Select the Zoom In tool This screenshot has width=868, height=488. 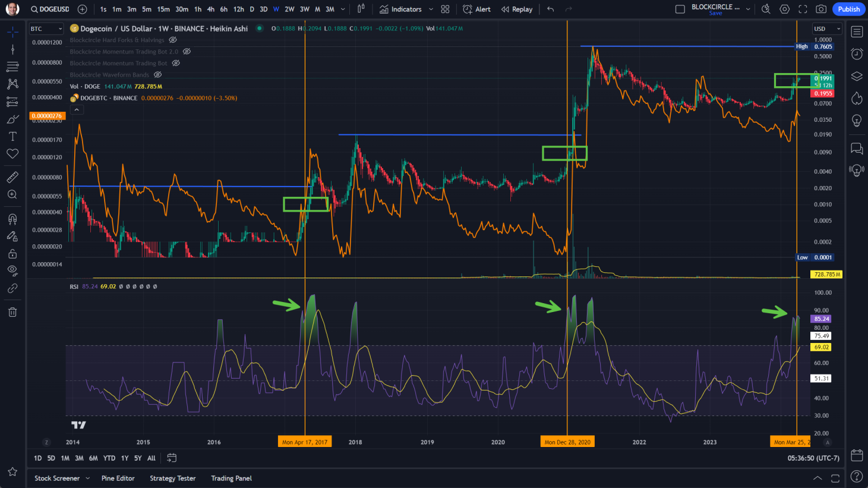[x=12, y=194]
